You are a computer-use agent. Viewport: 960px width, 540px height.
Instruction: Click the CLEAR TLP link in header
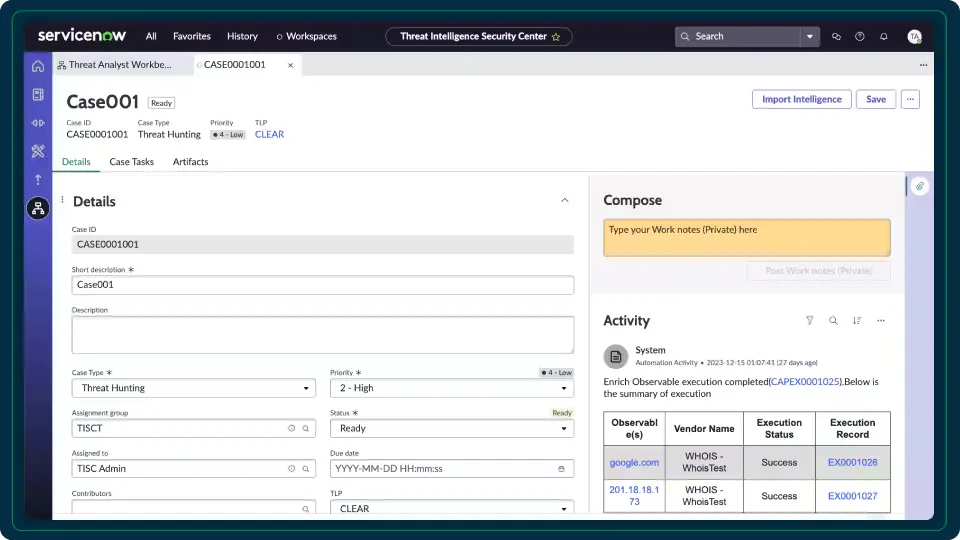(x=269, y=135)
